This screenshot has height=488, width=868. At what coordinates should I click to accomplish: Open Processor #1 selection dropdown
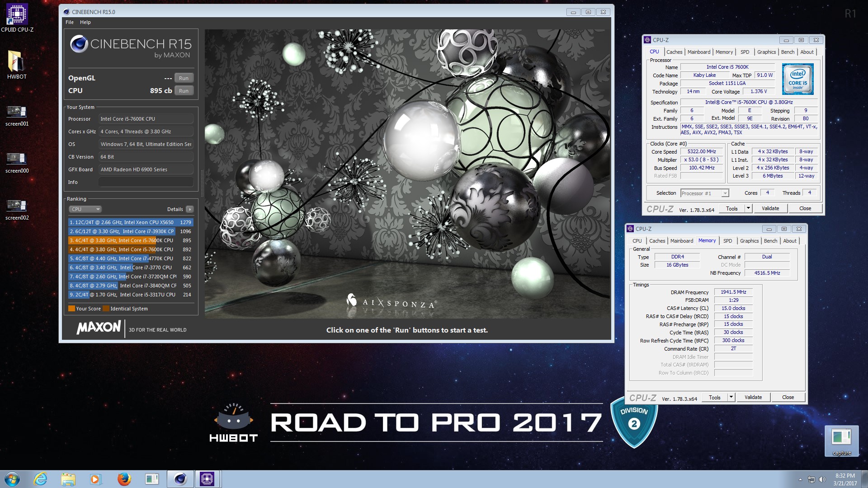[x=704, y=193]
